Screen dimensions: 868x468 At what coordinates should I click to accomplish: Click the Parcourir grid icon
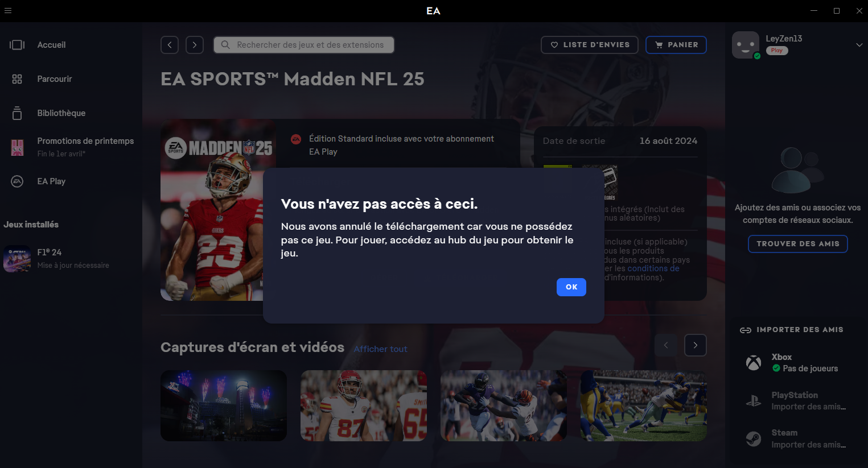point(17,79)
